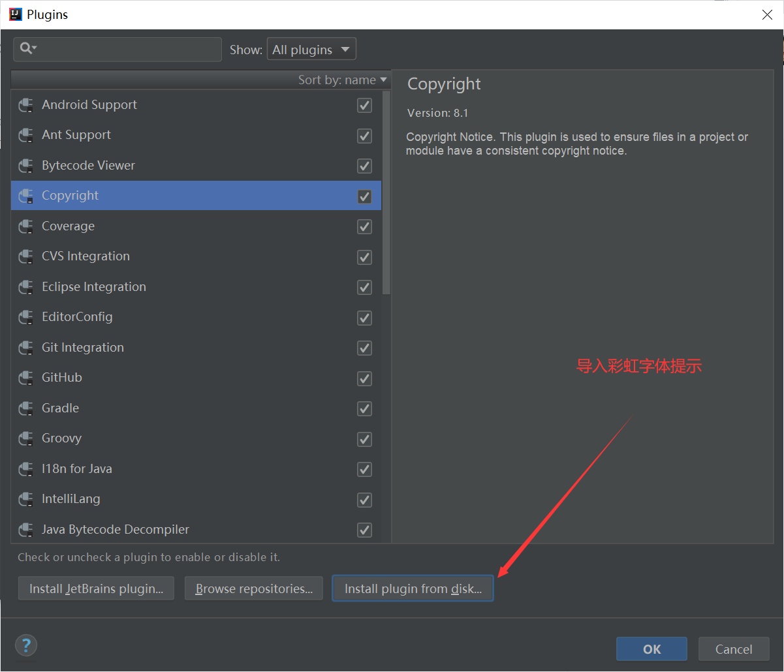The image size is (784, 672).
Task: Open help with the question mark icon
Action: point(26,646)
